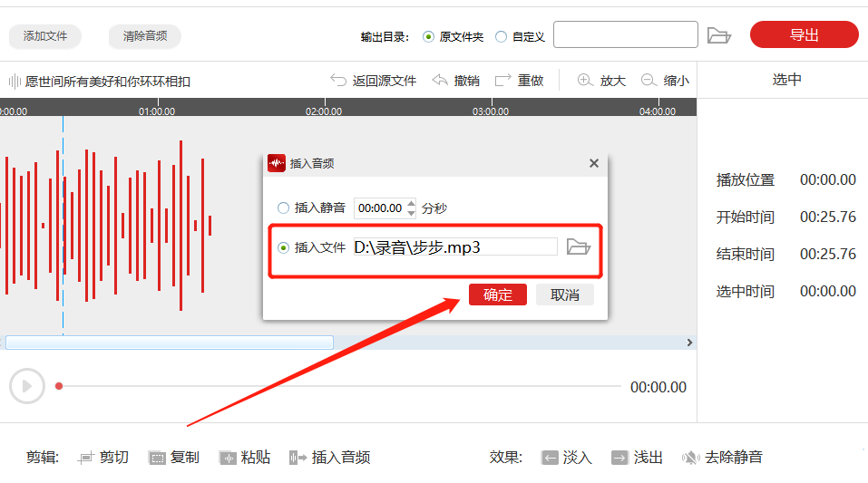
Task: Click the 去除静音 remove-silence icon
Action: tap(691, 458)
